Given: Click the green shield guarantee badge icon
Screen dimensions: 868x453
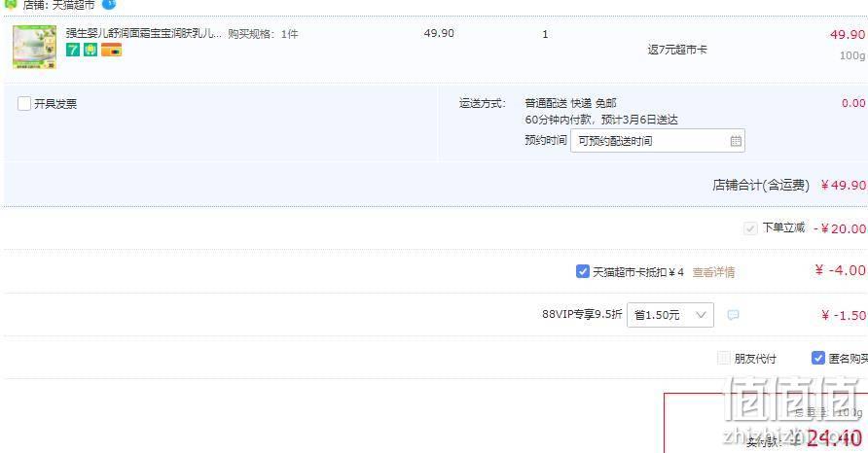Looking at the screenshot, I should (90, 50).
